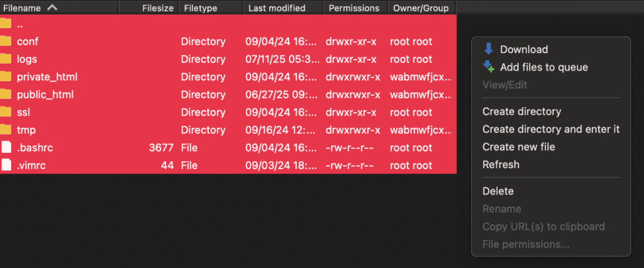Click the '..' parent directory entry

[19, 25]
